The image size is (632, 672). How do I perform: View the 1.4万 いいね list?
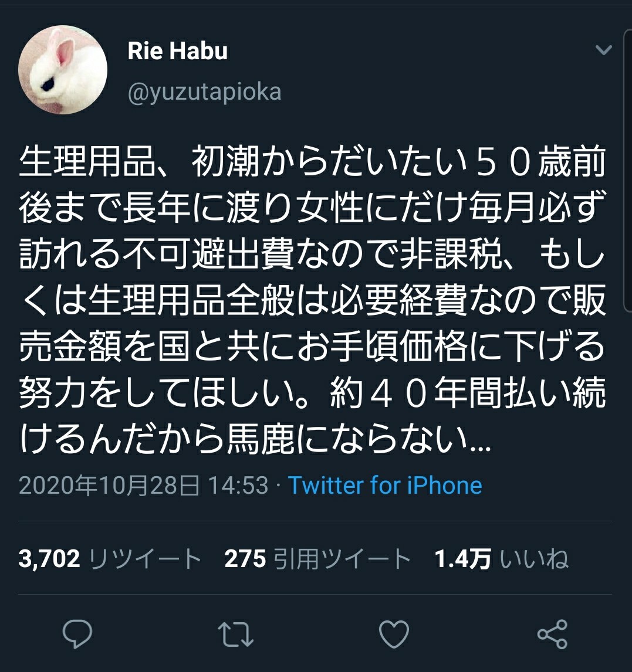502,559
